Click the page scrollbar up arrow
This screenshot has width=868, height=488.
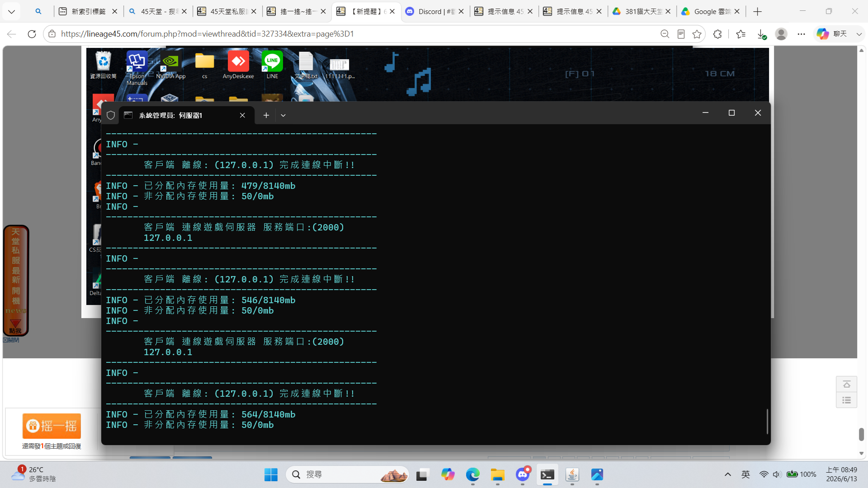[x=861, y=50]
